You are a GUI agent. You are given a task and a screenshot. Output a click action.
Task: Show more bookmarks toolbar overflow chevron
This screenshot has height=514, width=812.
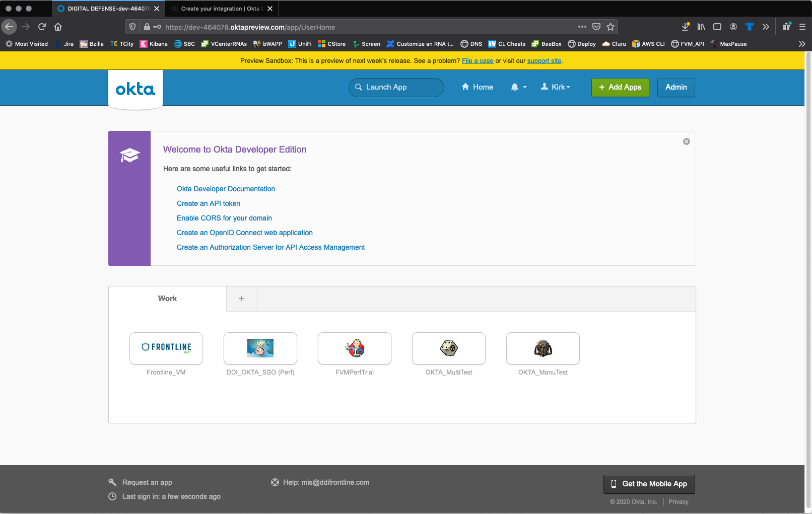coord(801,44)
